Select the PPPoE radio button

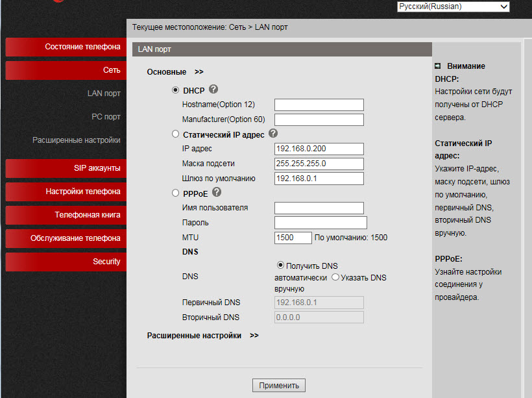(x=175, y=193)
